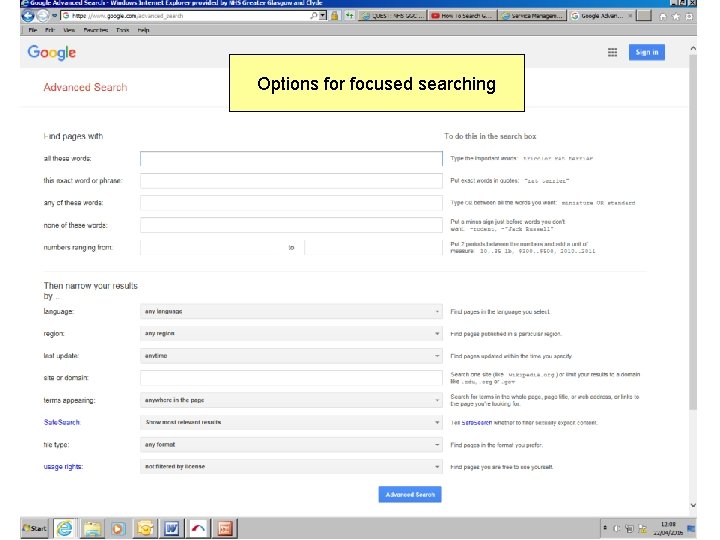The height and width of the screenshot is (540, 720).
Task: Open the browser Tools gear icon
Action: point(689,17)
